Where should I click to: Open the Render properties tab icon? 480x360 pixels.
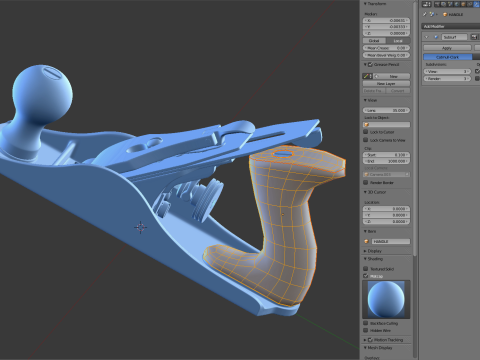click(x=437, y=4)
